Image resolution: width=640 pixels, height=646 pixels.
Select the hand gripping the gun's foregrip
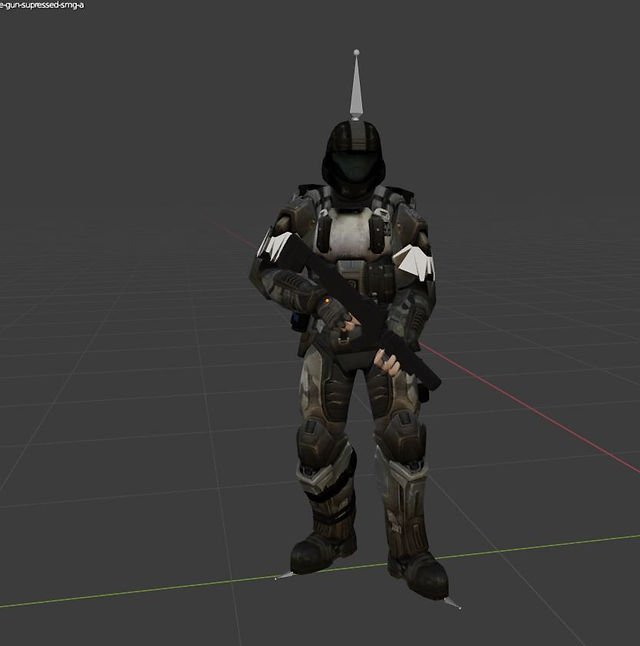point(387,362)
